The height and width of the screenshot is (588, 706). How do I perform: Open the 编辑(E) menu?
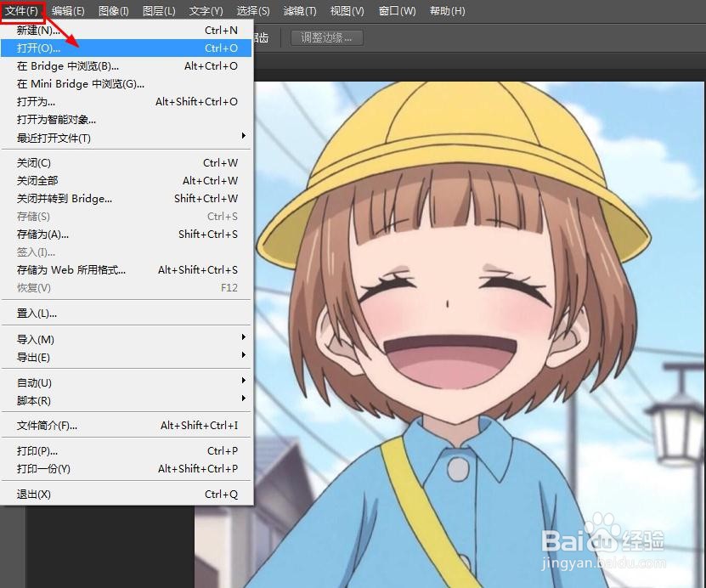(68, 10)
